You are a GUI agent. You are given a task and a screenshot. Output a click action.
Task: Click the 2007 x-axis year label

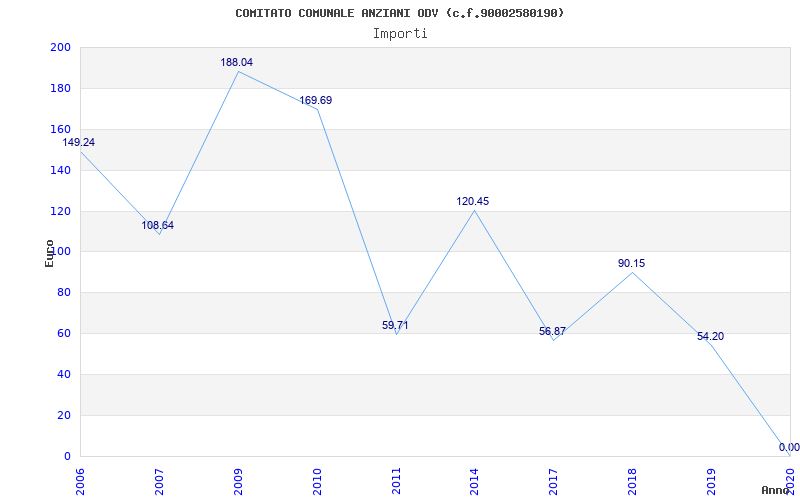[159, 482]
